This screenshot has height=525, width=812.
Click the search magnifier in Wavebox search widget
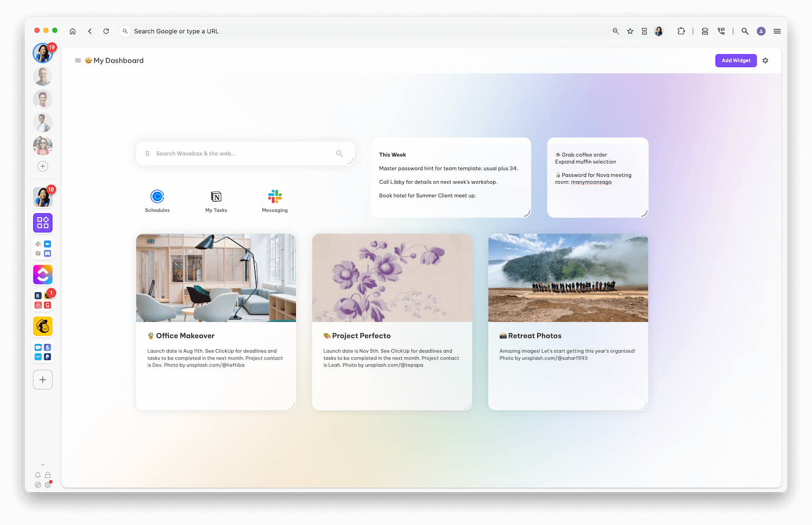pos(339,153)
